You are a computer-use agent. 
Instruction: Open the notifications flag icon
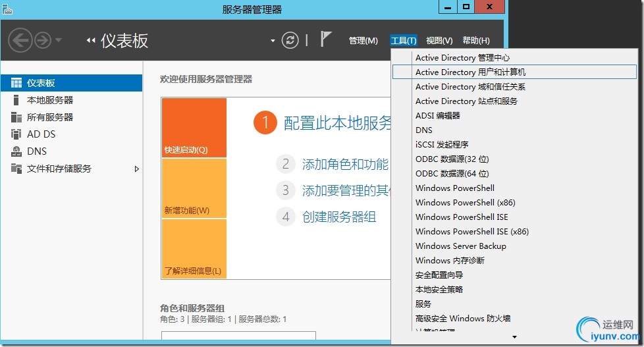click(x=325, y=39)
